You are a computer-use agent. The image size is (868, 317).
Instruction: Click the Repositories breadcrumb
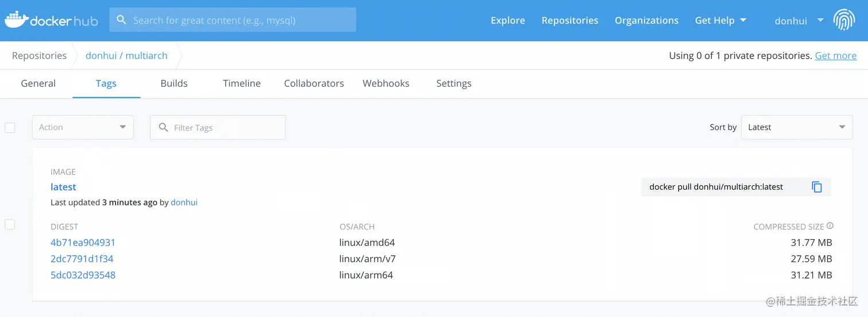point(39,56)
